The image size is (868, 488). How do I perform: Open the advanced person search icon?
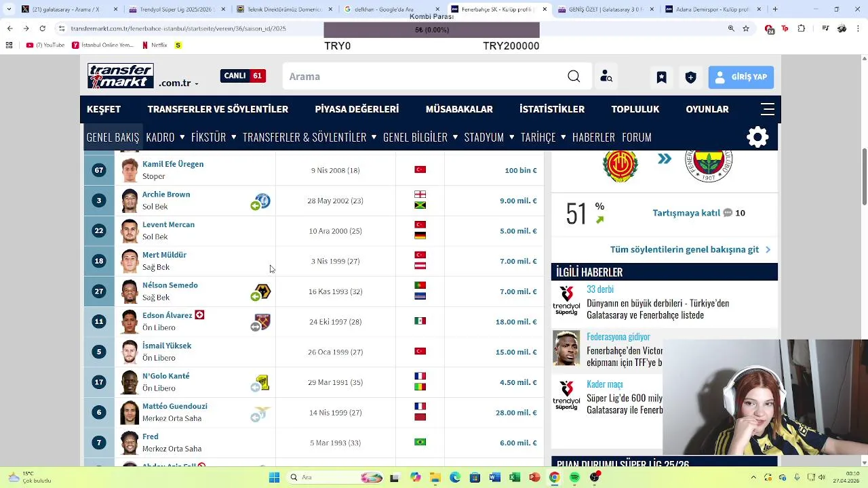(606, 77)
